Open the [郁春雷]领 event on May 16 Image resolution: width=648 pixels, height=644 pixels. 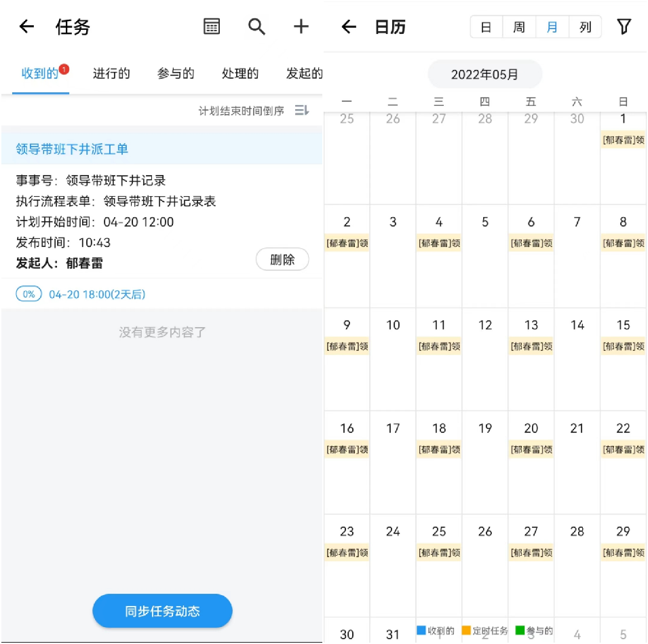[347, 450]
